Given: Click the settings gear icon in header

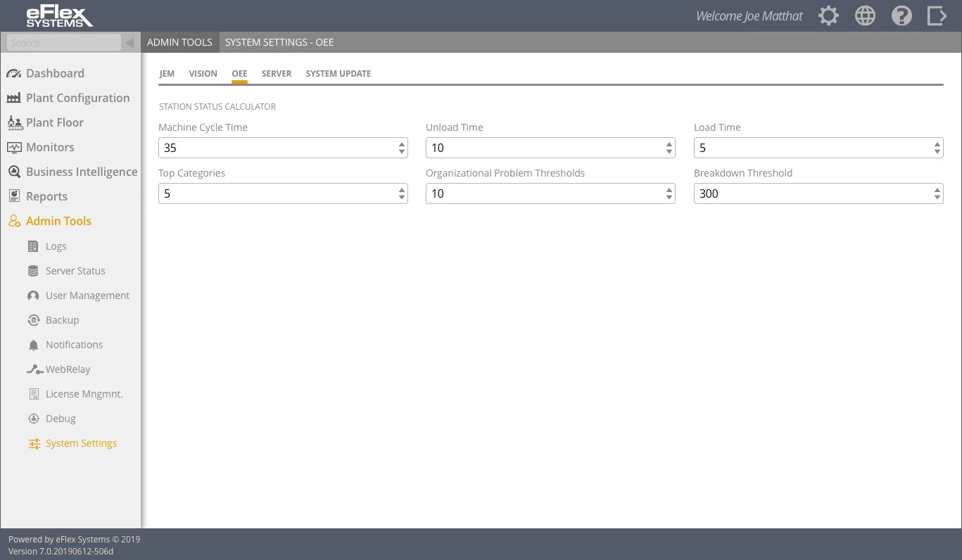Looking at the screenshot, I should click(x=828, y=16).
